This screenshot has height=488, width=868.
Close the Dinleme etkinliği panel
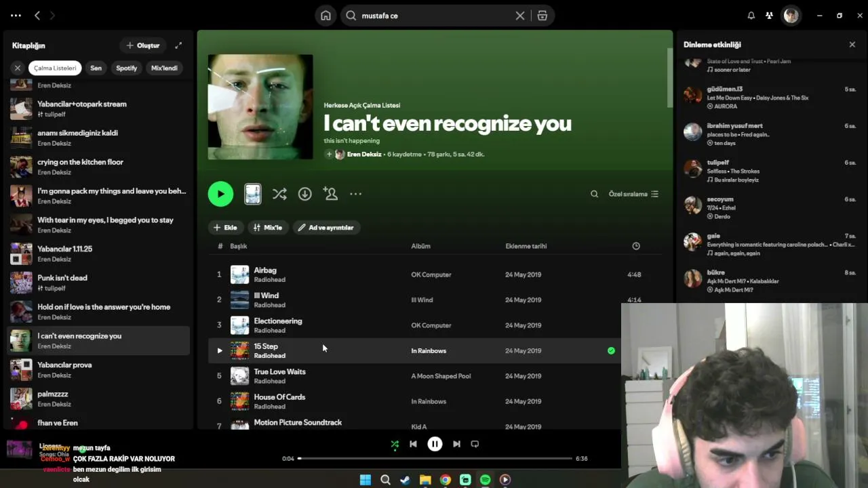tap(852, 45)
